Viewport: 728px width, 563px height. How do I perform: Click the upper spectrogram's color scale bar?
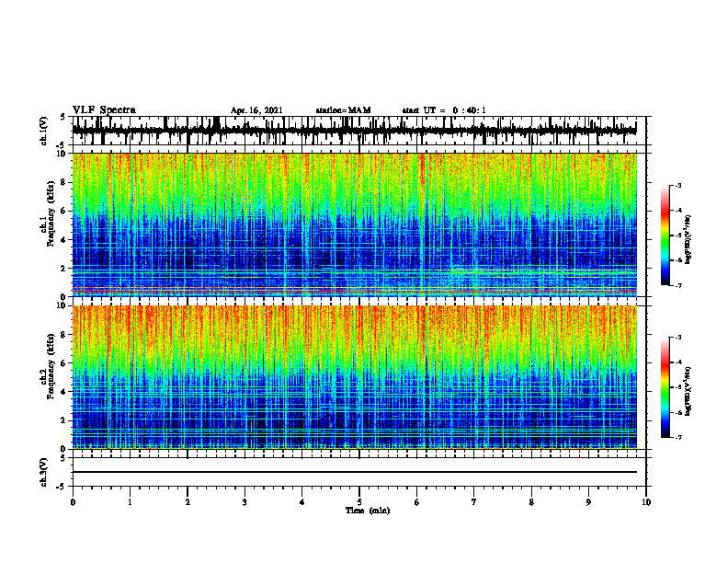[665, 236]
